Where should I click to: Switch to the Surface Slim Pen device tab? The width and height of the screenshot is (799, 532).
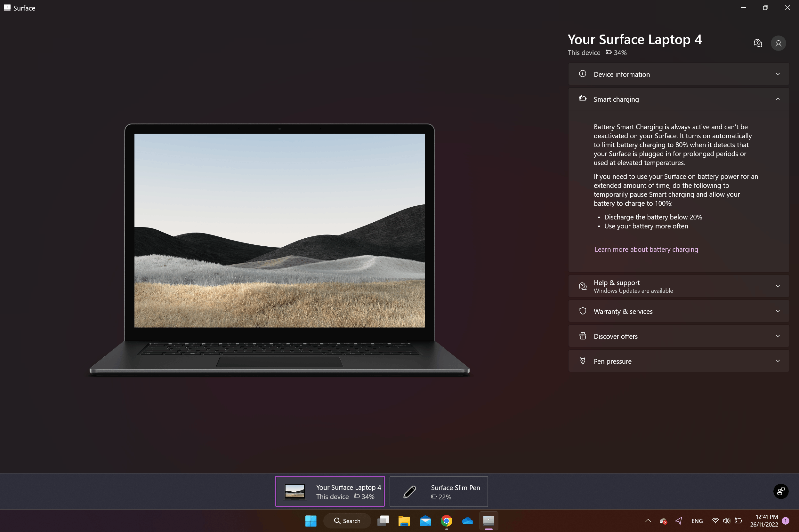(x=439, y=491)
